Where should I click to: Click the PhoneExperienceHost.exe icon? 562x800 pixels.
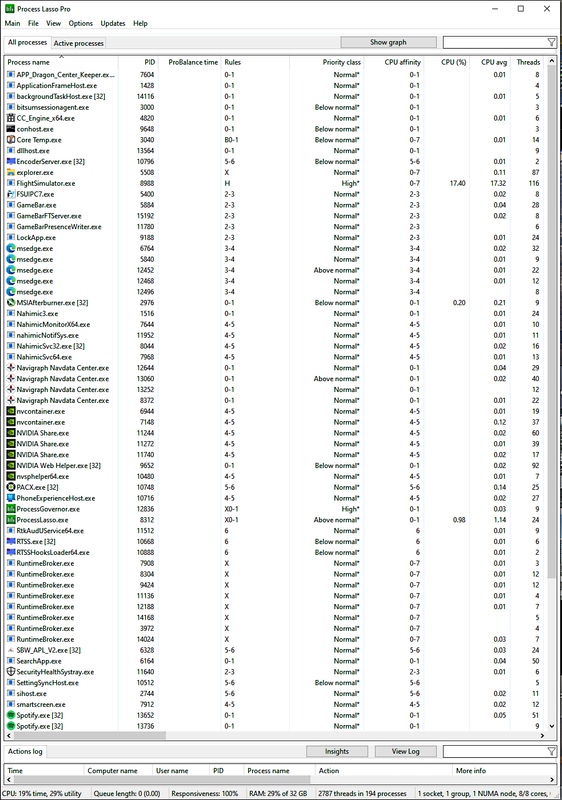coord(11,498)
